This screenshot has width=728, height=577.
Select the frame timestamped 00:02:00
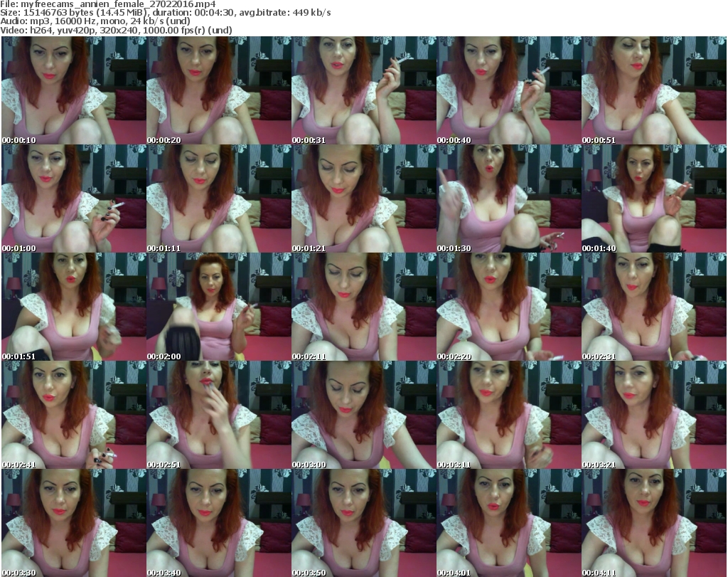click(x=219, y=307)
